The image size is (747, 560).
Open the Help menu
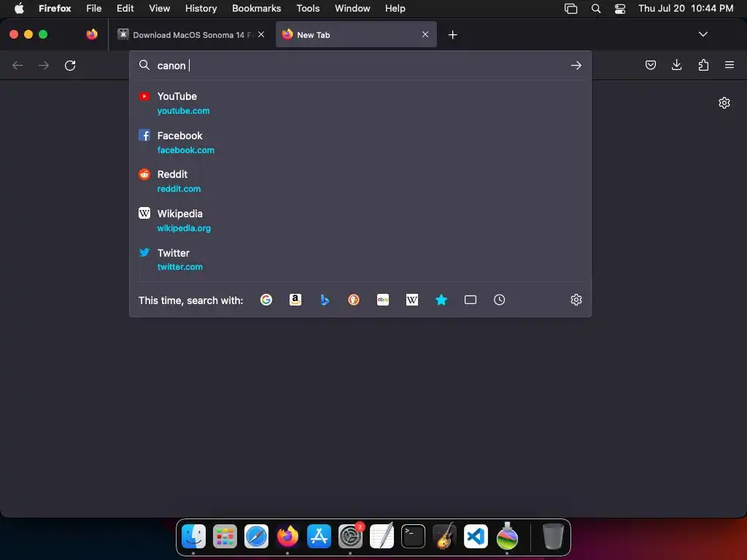[x=395, y=8]
